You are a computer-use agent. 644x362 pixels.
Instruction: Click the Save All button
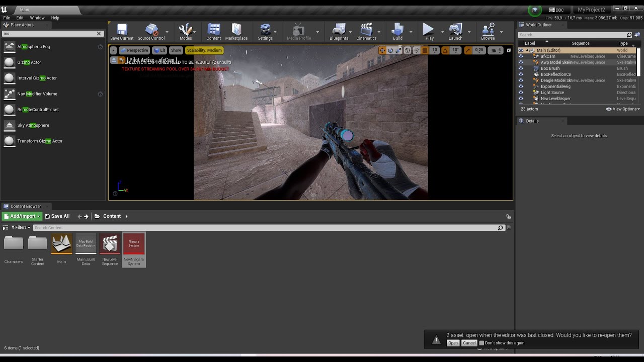point(57,216)
